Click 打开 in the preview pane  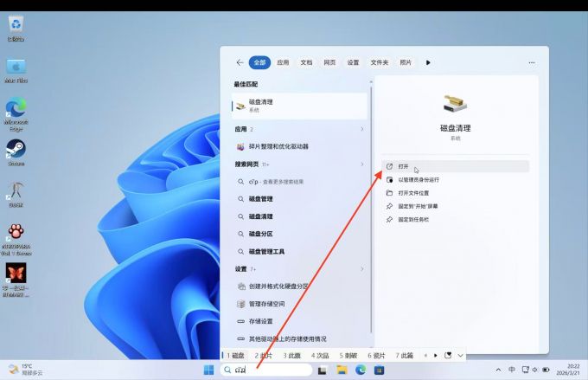455,166
